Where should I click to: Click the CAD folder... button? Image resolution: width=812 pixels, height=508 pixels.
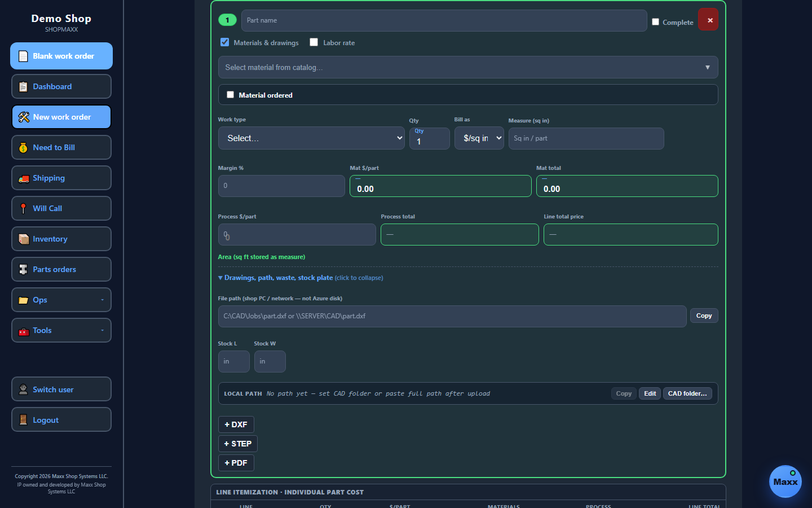point(687,393)
